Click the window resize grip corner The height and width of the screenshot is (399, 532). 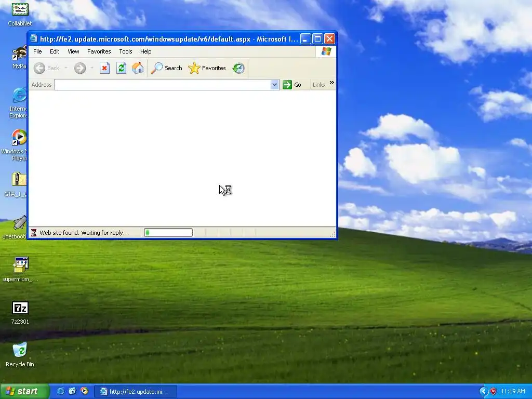(332, 234)
